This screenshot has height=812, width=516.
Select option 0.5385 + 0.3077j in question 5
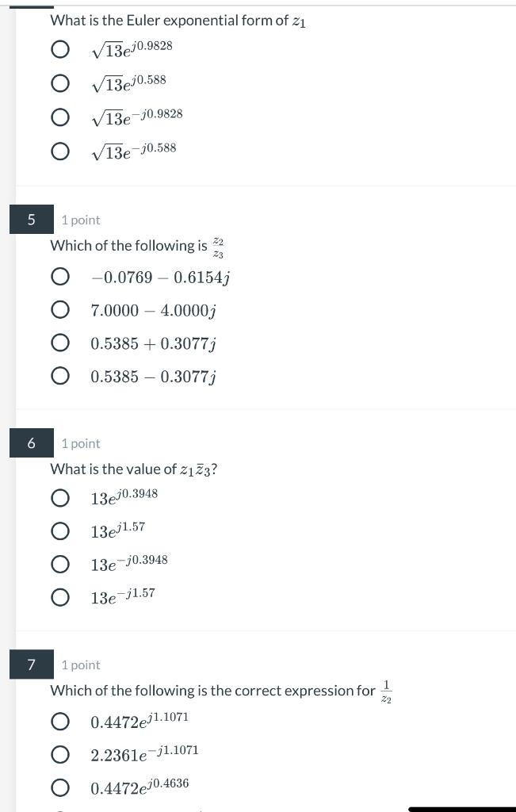pyautogui.click(x=60, y=342)
